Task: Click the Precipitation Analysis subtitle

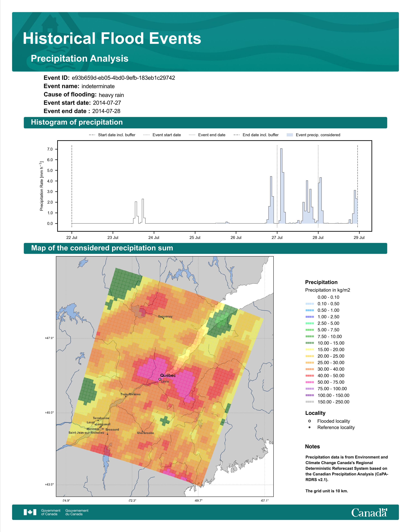Action: [80, 59]
